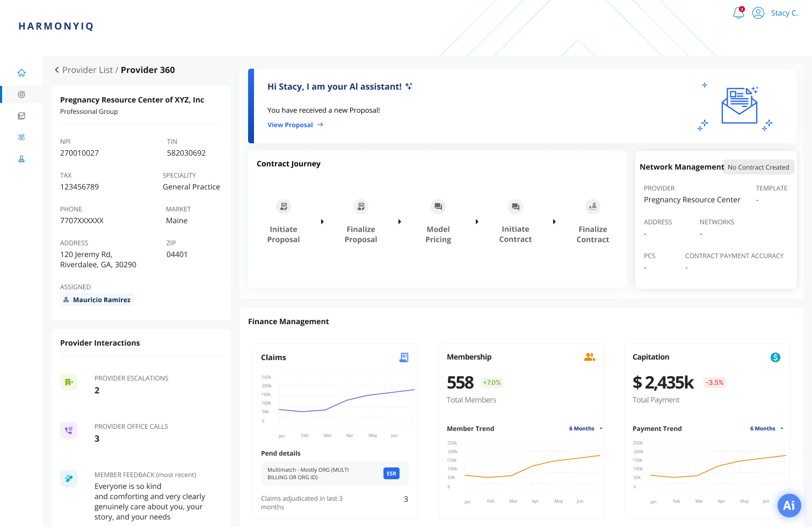Click the Claims card document icon
Image resolution: width=812 pixels, height=527 pixels.
point(404,357)
